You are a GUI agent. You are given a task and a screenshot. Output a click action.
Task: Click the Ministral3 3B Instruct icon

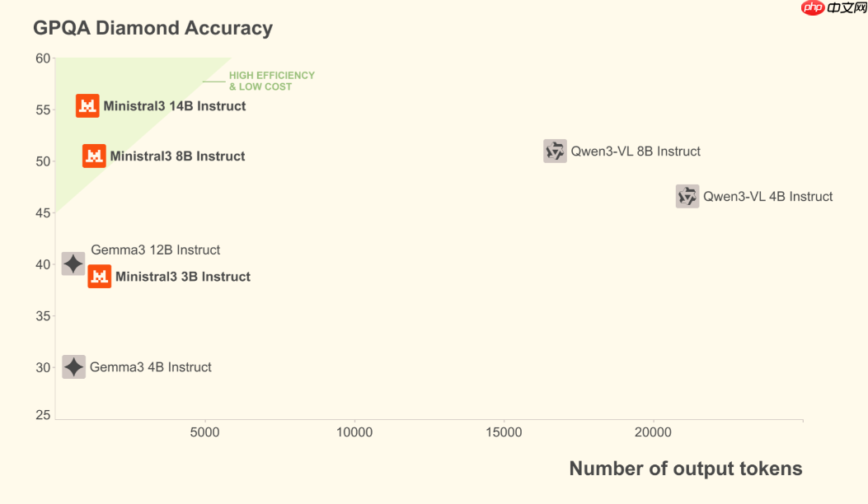point(100,277)
